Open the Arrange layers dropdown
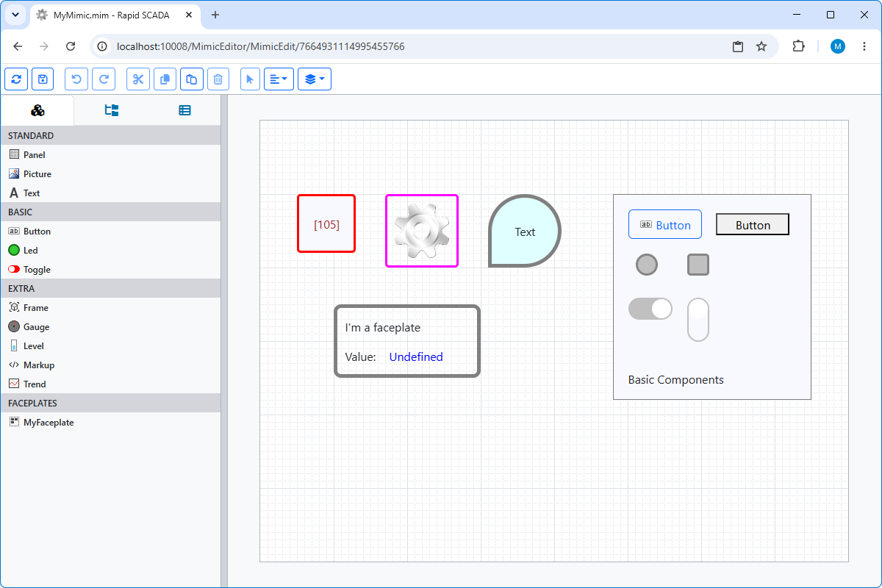 pyautogui.click(x=315, y=79)
